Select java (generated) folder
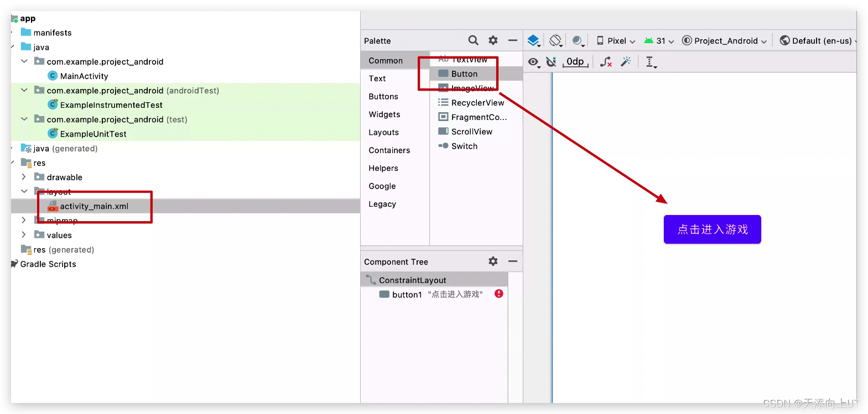 coord(59,148)
